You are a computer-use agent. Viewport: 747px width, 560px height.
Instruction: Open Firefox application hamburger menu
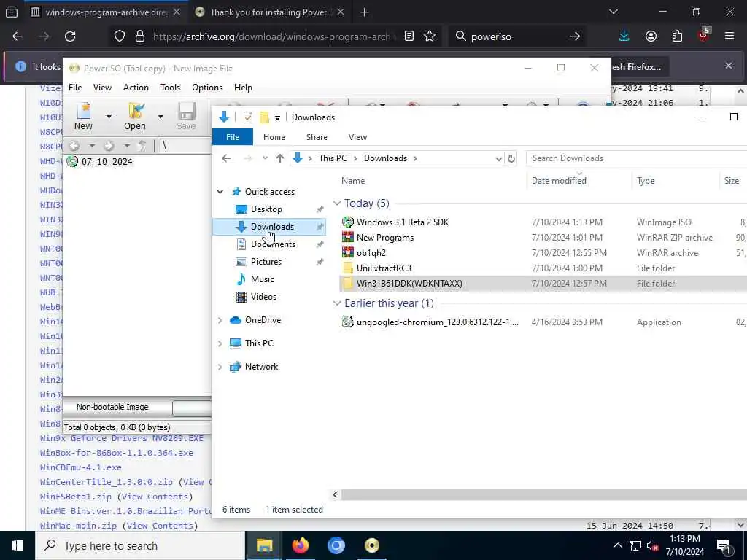[x=729, y=36]
